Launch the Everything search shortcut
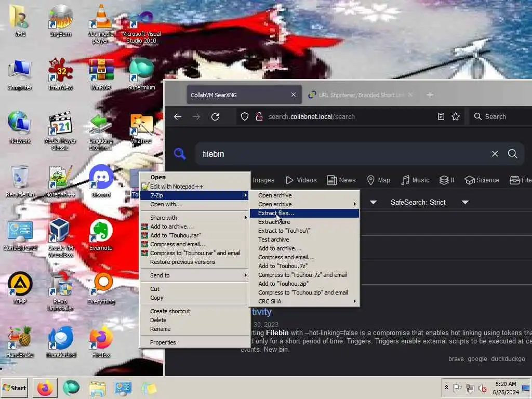This screenshot has width=532, height=399. click(x=101, y=288)
